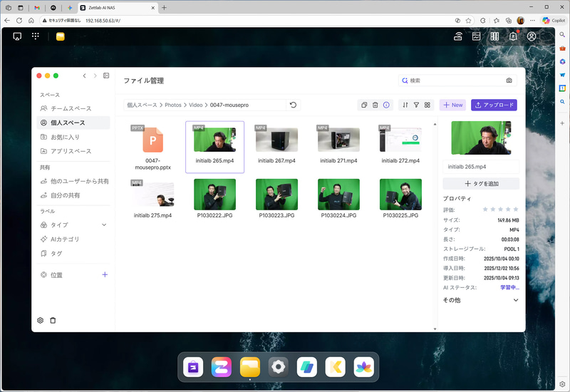Open a new browser tab

pos(165,8)
